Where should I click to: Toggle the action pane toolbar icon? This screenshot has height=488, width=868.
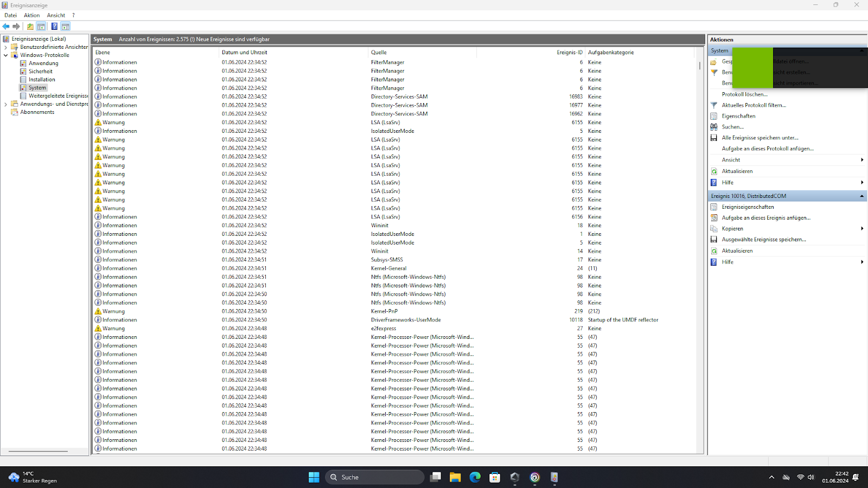point(66,27)
